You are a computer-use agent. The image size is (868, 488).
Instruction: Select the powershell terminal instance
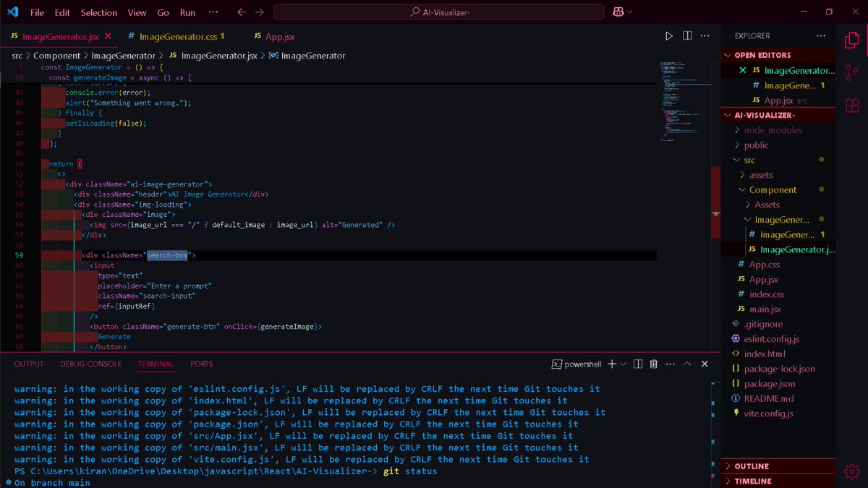tap(576, 364)
